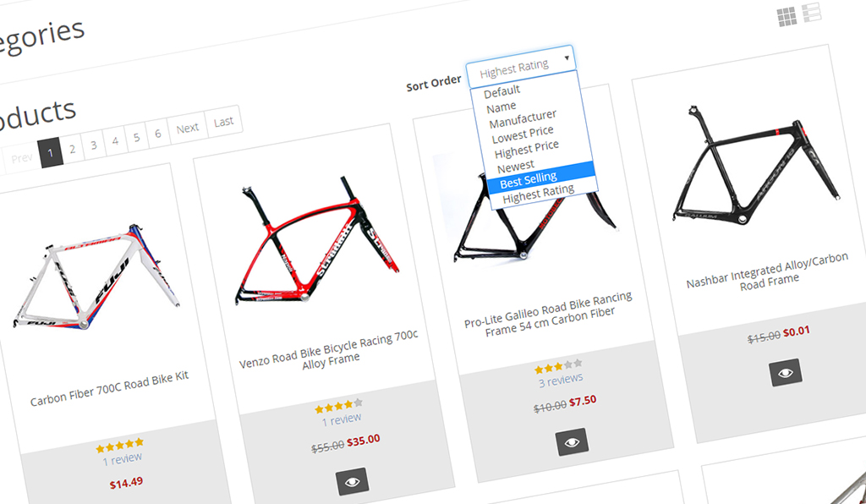
Task: Choose Lowest Price from sort list
Action: click(523, 134)
